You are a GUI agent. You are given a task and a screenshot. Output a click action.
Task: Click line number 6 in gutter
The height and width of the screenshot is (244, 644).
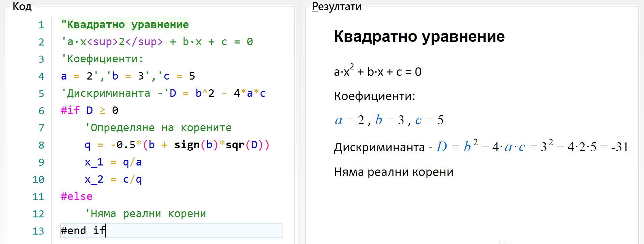[42, 111]
